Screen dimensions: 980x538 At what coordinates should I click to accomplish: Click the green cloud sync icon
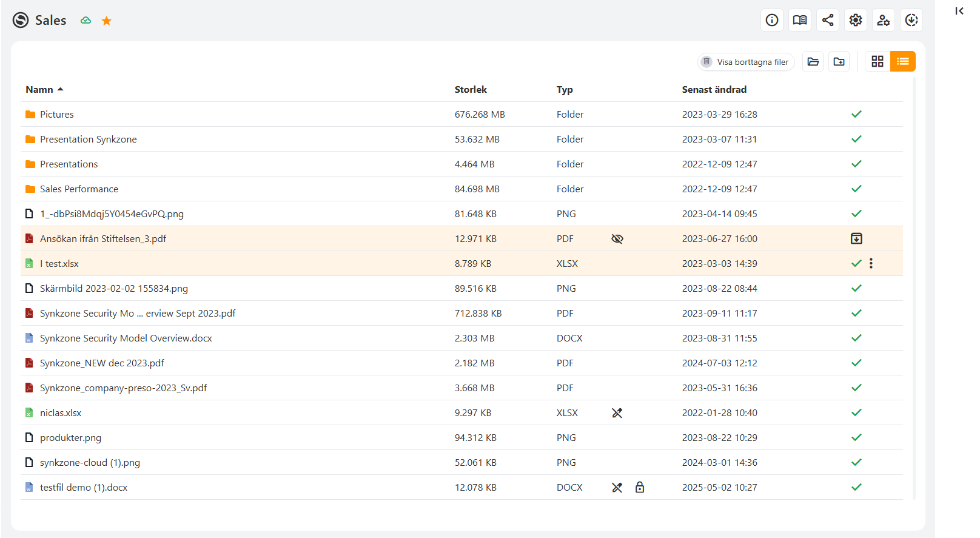point(86,20)
